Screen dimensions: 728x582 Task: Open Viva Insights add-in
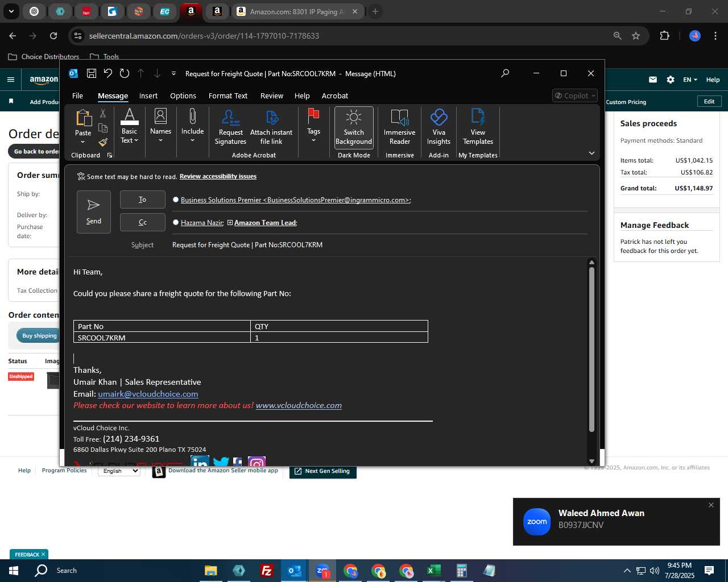click(x=439, y=127)
